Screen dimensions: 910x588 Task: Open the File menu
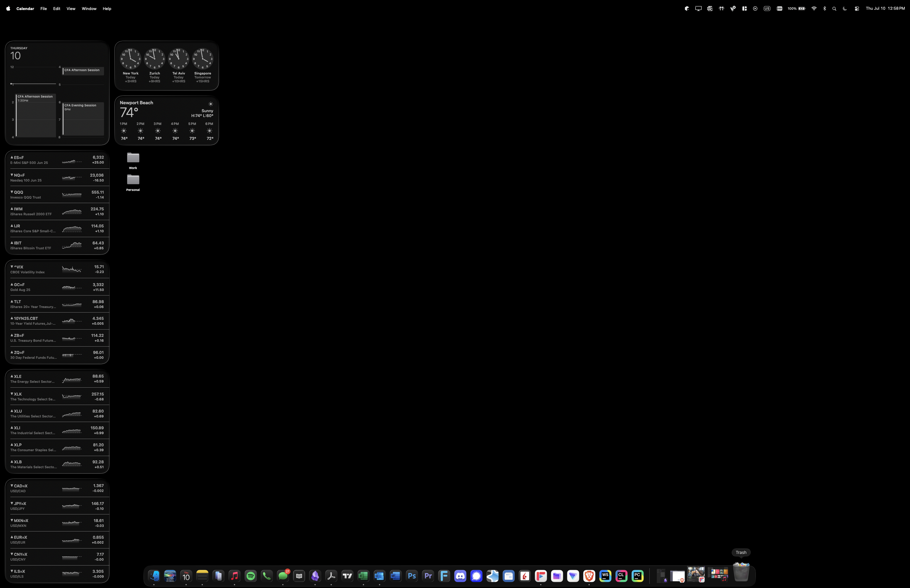(43, 9)
